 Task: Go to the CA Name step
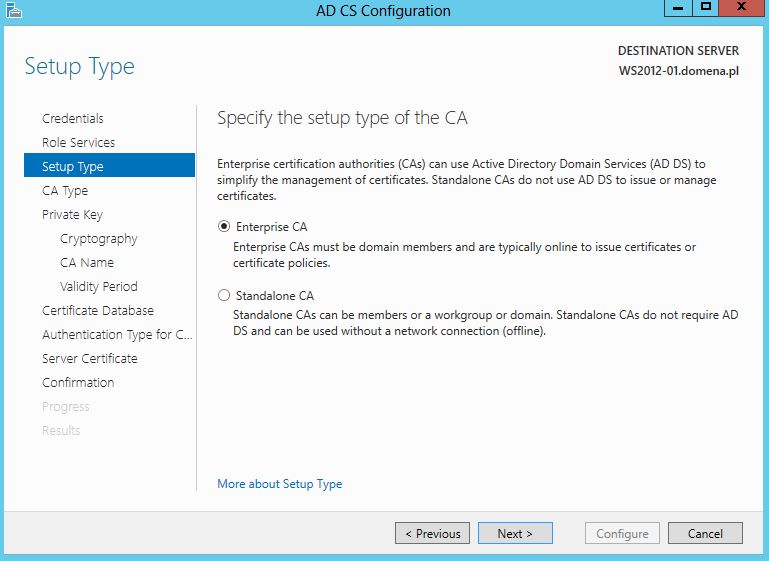click(x=87, y=262)
